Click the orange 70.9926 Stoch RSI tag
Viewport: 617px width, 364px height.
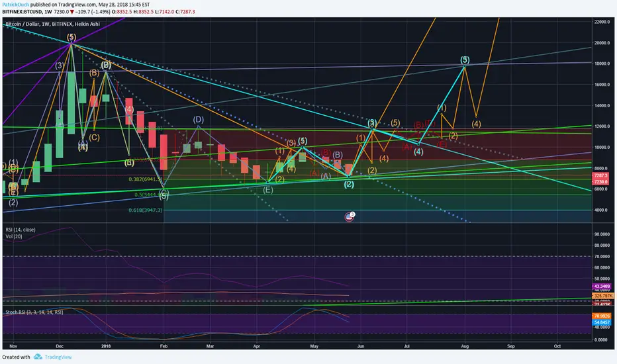click(601, 316)
